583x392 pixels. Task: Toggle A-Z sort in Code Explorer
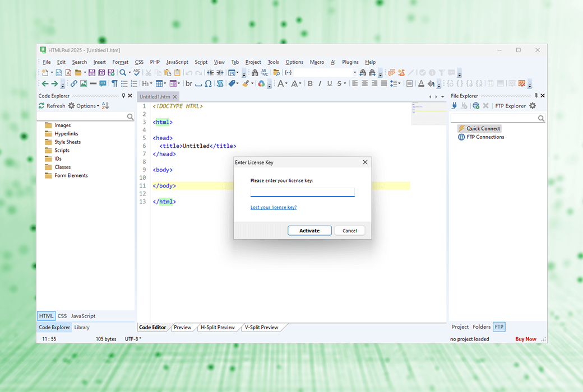[105, 106]
